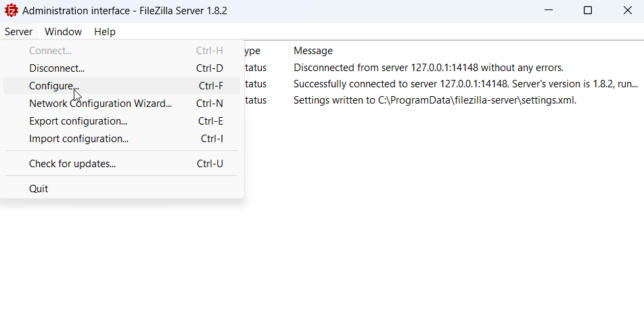Open the Help menu
Viewport: 644px width, 310px height.
coord(105,32)
